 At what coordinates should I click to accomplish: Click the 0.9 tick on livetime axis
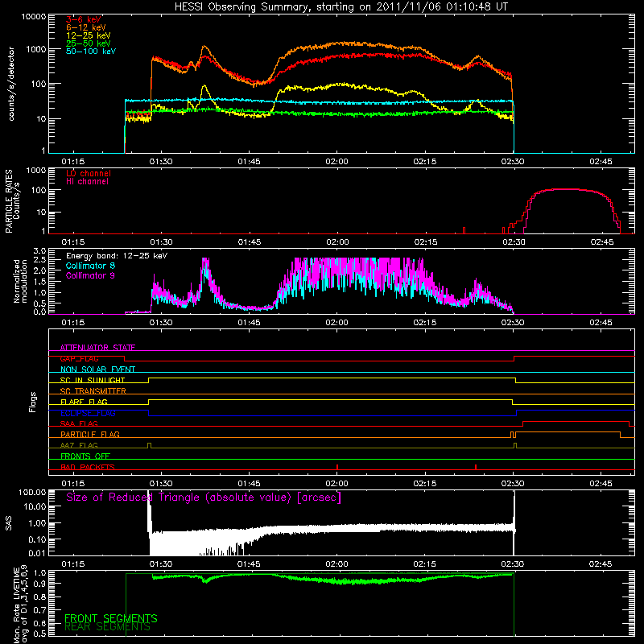click(x=39, y=583)
